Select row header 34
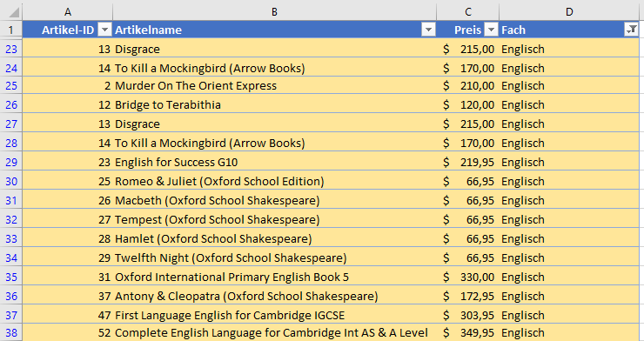 [x=11, y=257]
